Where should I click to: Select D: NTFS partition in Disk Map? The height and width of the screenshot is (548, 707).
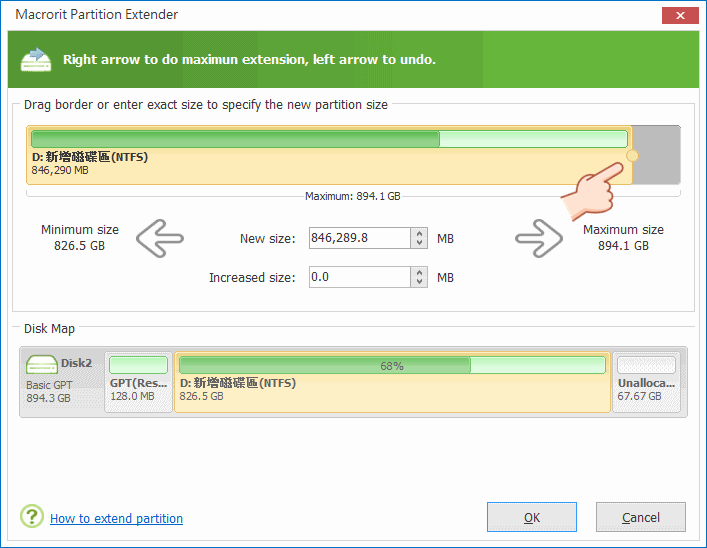pyautogui.click(x=392, y=382)
